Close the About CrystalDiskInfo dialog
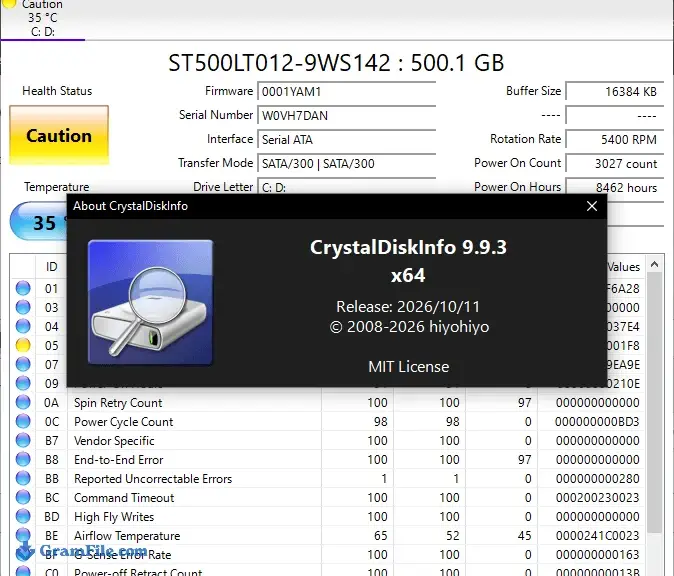The image size is (674, 576). [x=592, y=206]
